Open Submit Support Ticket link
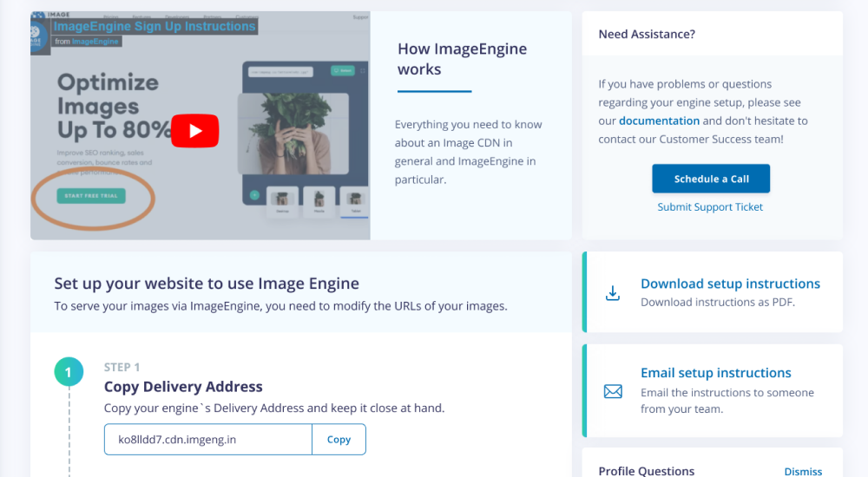The height and width of the screenshot is (477, 868). click(x=710, y=207)
